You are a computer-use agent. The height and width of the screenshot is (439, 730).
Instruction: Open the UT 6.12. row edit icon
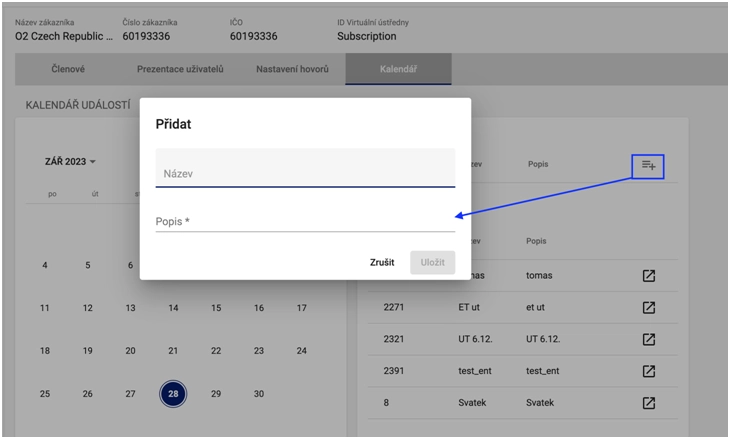[648, 340]
